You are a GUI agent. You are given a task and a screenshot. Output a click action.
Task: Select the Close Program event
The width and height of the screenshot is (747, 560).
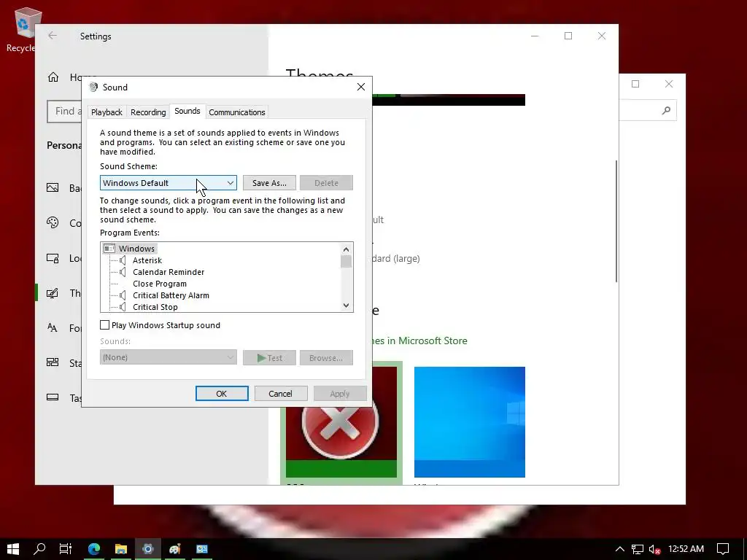(160, 284)
